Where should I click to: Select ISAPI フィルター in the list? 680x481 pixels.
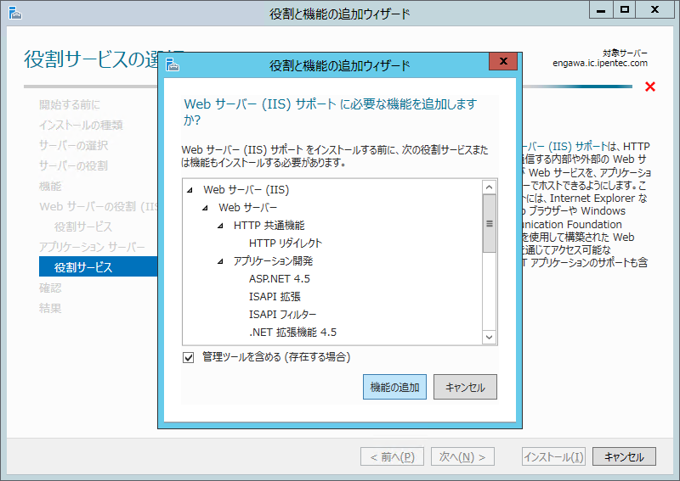[282, 314]
